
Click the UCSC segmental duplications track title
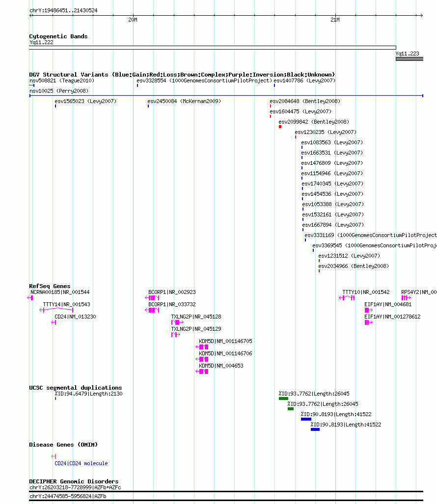76,388
